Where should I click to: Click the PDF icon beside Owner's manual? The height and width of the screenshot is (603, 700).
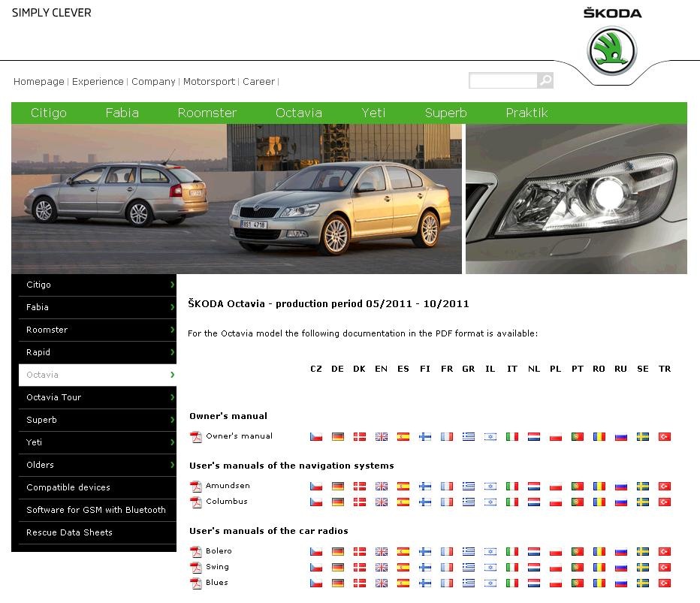[x=196, y=437]
